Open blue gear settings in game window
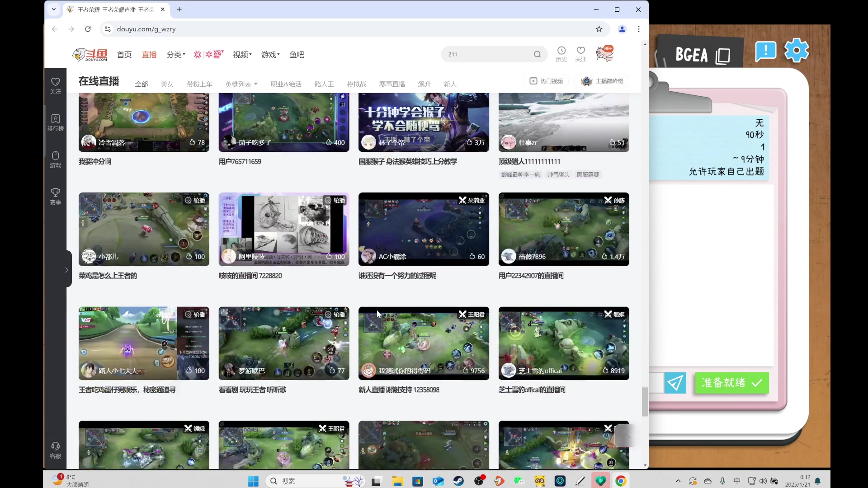Viewport: 868px width, 488px height. tap(796, 50)
